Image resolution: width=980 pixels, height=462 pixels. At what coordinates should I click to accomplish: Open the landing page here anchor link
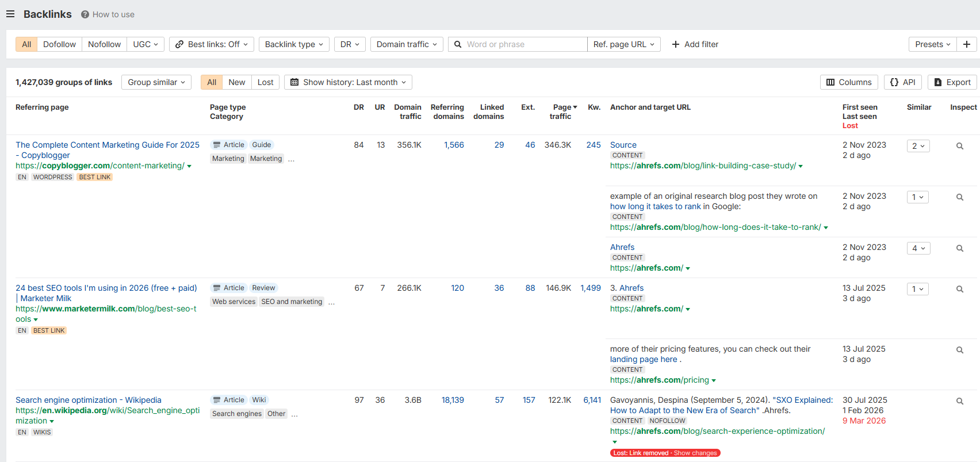click(644, 359)
